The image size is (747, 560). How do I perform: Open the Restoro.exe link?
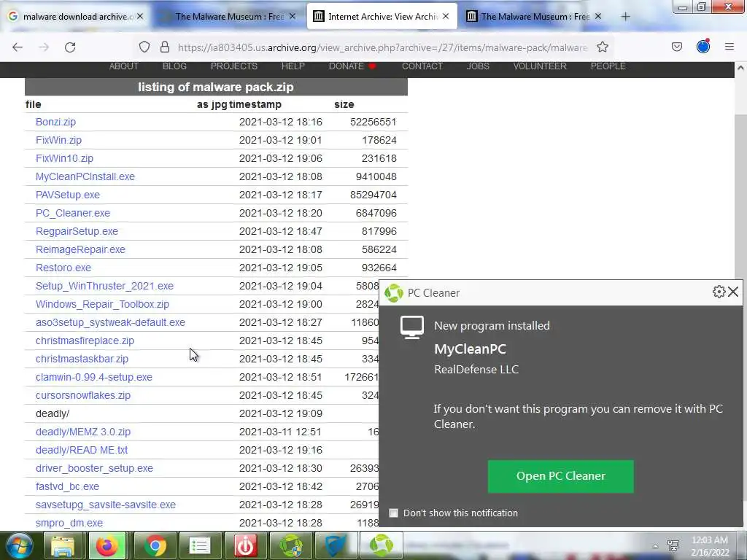(63, 268)
